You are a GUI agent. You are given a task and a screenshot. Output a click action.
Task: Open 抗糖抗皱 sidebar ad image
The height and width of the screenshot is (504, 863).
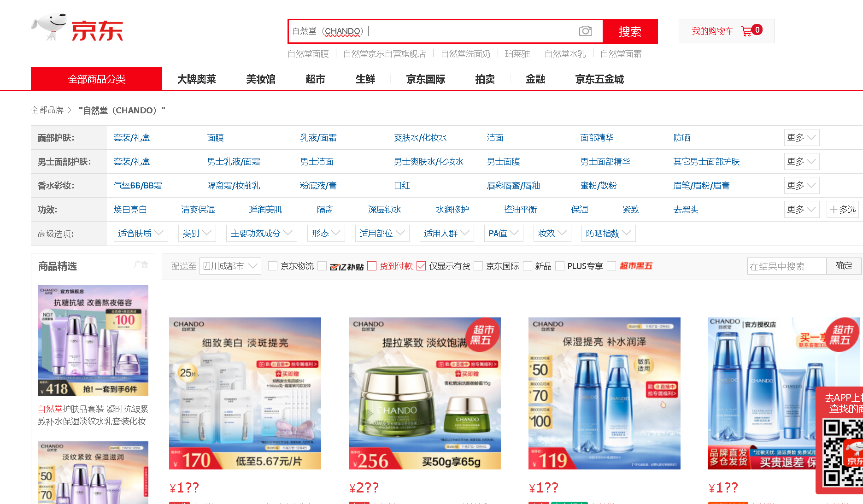(x=93, y=340)
